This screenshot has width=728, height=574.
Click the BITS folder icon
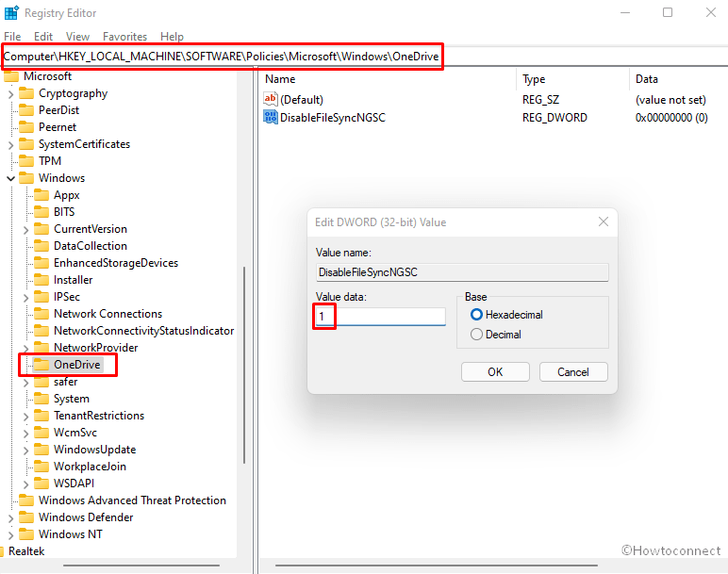pyautogui.click(x=41, y=212)
